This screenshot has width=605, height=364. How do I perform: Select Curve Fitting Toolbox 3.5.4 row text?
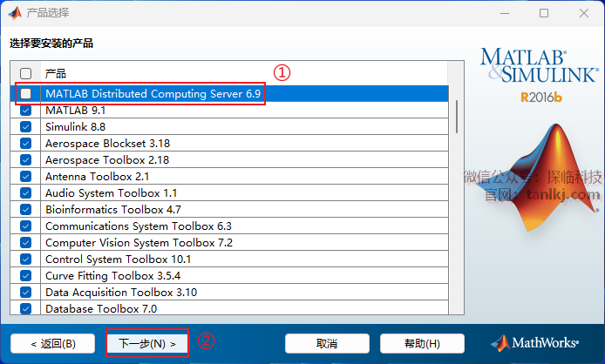(113, 276)
